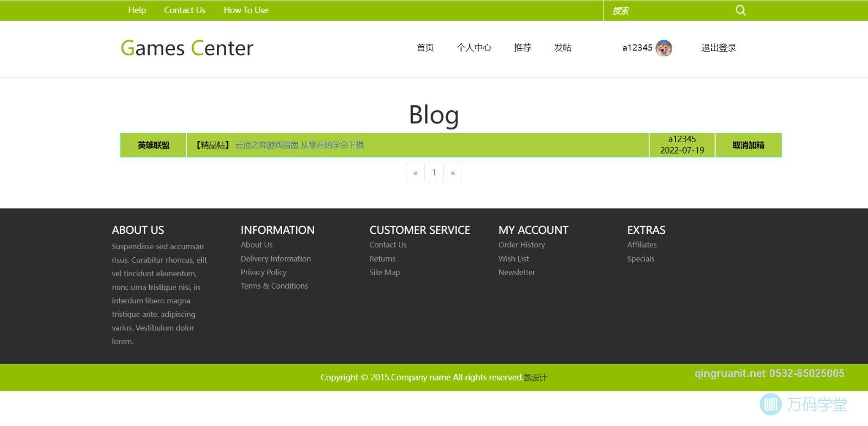
Task: Select page 1 in pagination
Action: pos(434,173)
